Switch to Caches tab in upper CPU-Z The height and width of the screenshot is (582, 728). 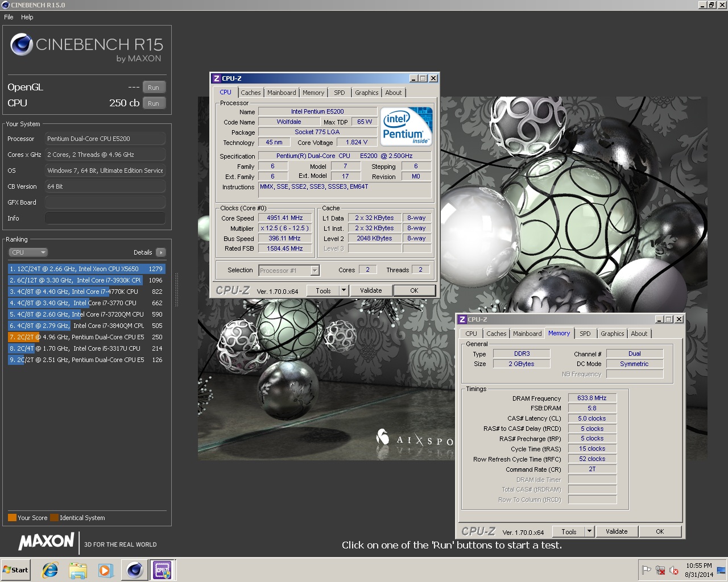pos(250,93)
